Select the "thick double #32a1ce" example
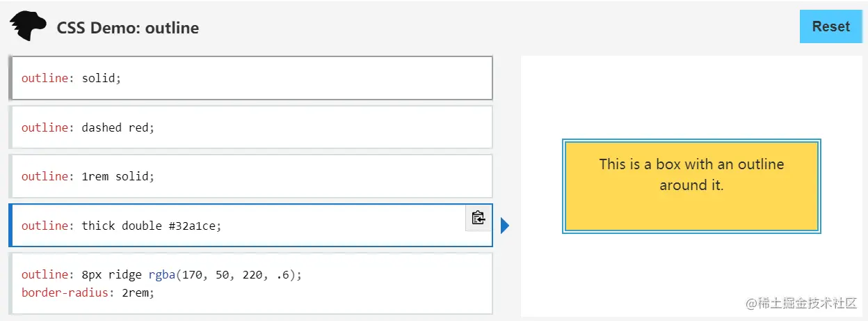Viewport: 868px width, 321px height. [x=236, y=226]
